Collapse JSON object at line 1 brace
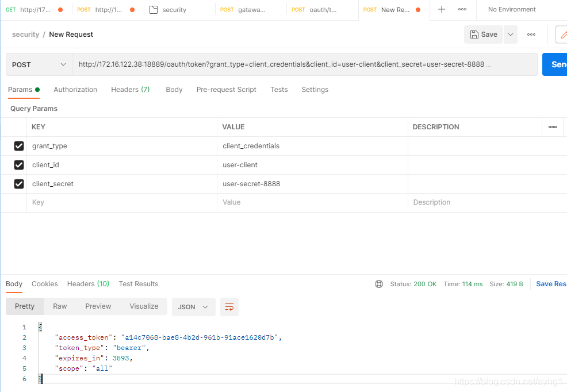Viewport: 567px width, 392px height. tap(40, 327)
